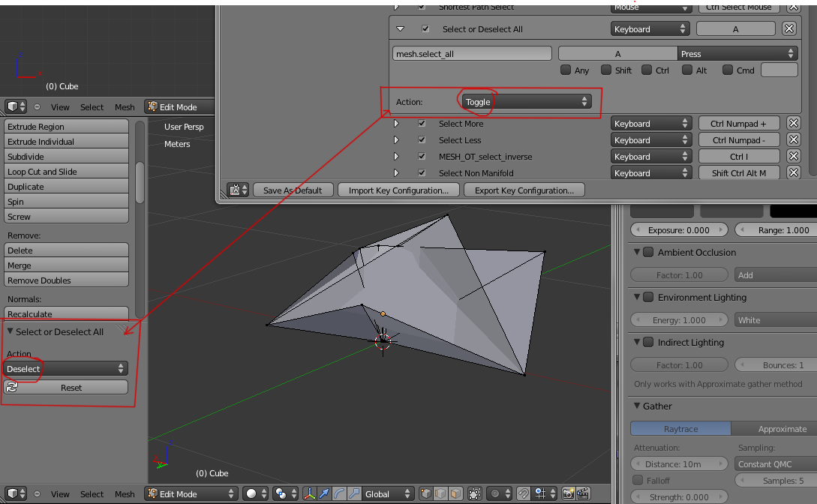Uncheck Select or Deselect All keymap checkbox
The width and height of the screenshot is (817, 504).
pos(425,28)
